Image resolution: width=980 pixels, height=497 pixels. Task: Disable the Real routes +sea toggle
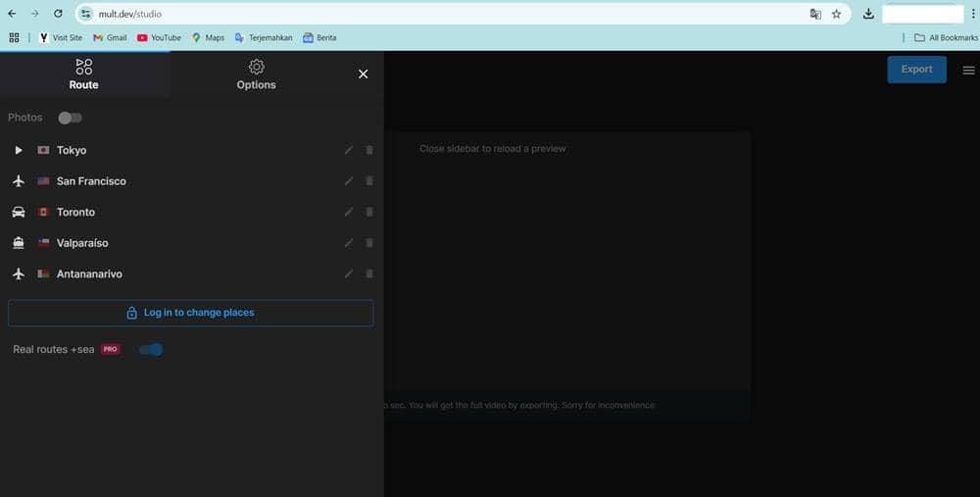(x=151, y=350)
